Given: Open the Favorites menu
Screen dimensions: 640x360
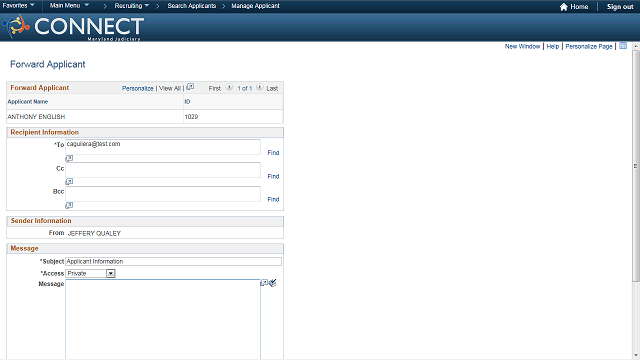Looking at the screenshot, I should pyautogui.click(x=18, y=6).
